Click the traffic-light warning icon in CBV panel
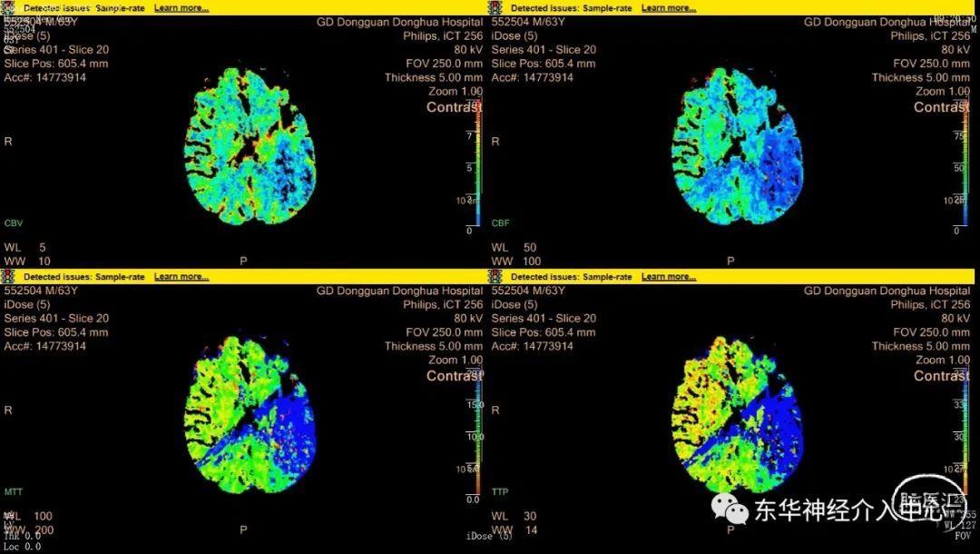 (x=7, y=7)
